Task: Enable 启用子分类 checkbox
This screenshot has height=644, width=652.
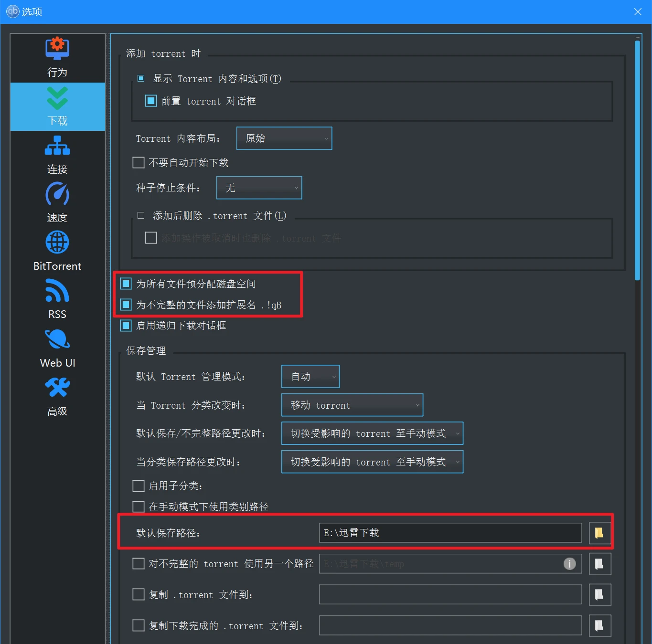Action: coord(139,486)
